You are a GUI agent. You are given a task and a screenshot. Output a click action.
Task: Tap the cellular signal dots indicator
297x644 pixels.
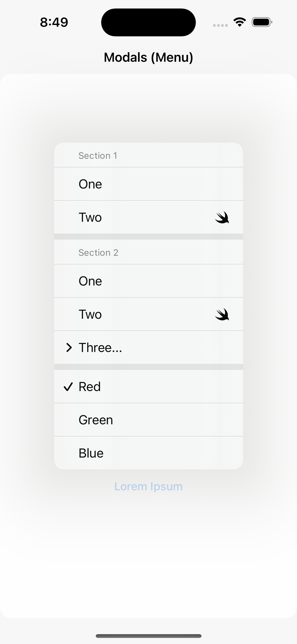click(x=220, y=25)
